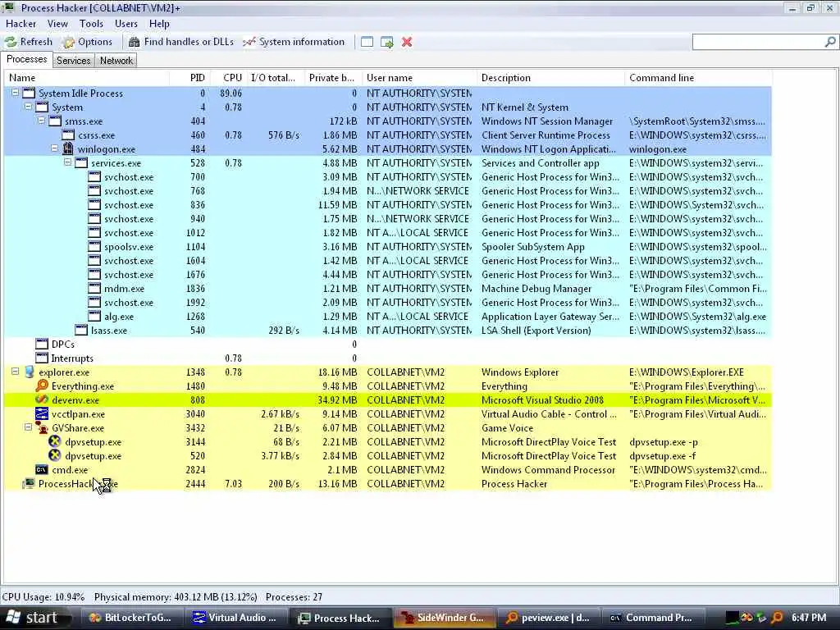Click the search magnifier icon in the search box
This screenshot has width=840, height=630.
pyautogui.click(x=830, y=42)
